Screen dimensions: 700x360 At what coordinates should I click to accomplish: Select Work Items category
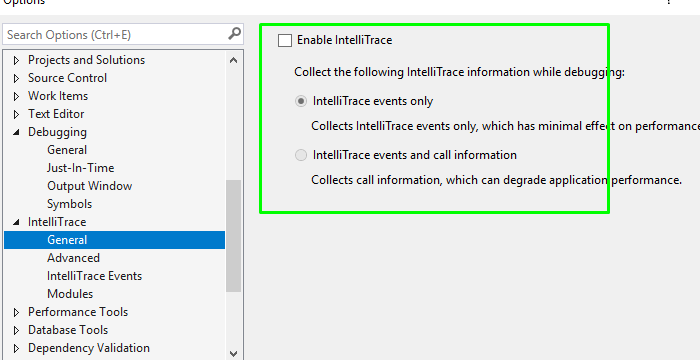tap(58, 96)
